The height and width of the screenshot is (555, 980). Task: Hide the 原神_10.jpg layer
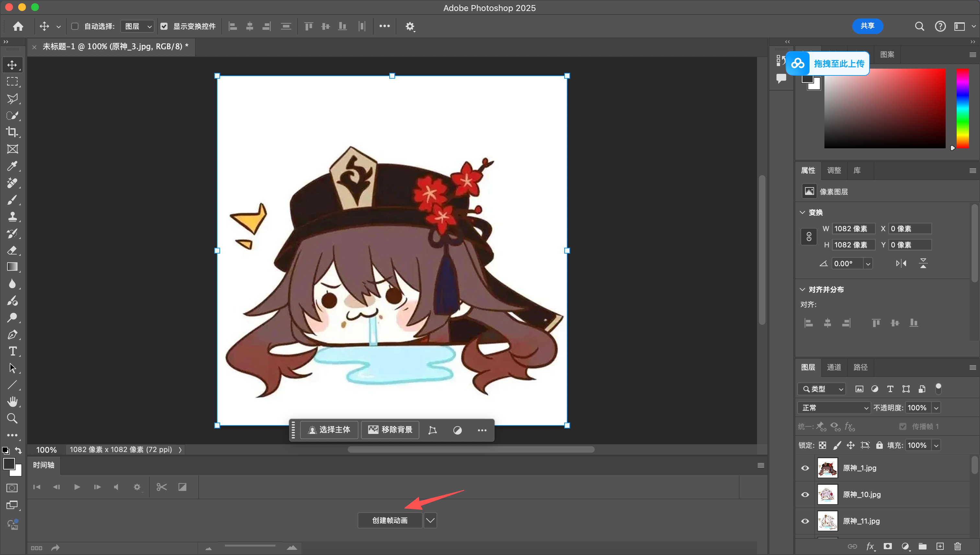coord(805,494)
